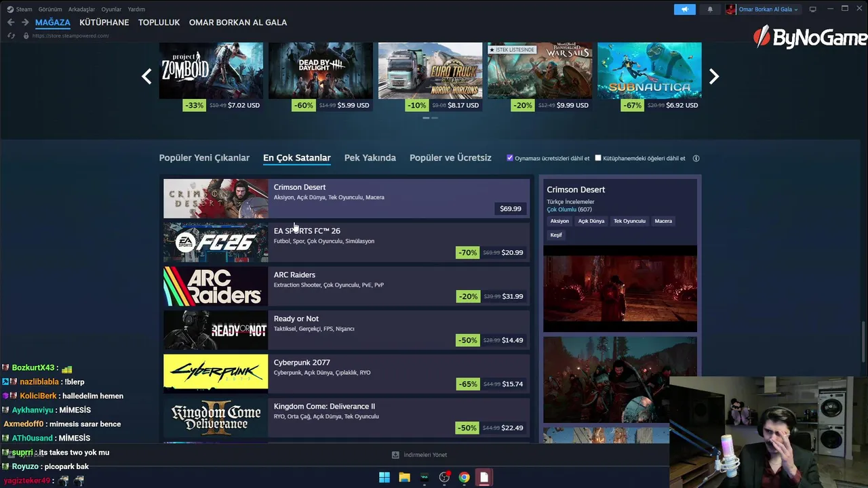Go back with the Steam back arrow
Viewport: 868px width, 488px height.
point(11,22)
